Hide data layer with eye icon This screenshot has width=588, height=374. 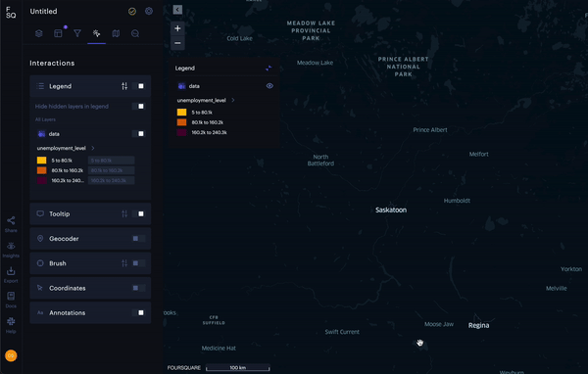coord(269,86)
